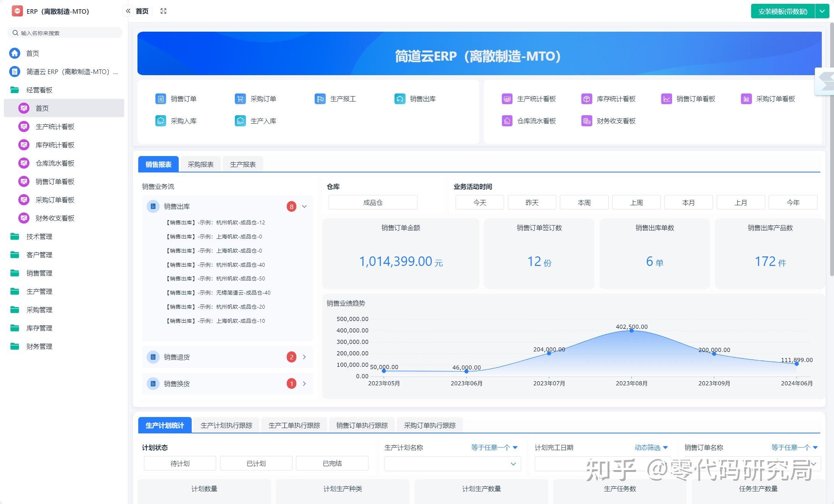Enable the 待计划 plan status filter
The height and width of the screenshot is (504, 834).
pos(179,463)
